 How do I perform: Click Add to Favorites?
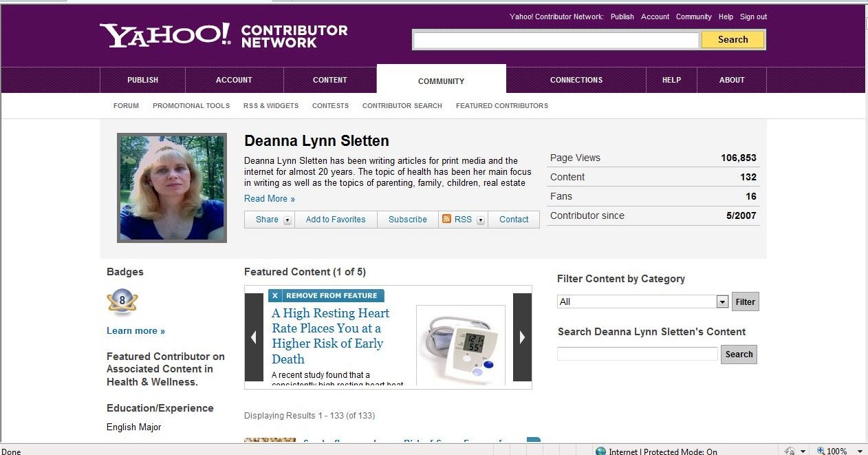pos(336,220)
